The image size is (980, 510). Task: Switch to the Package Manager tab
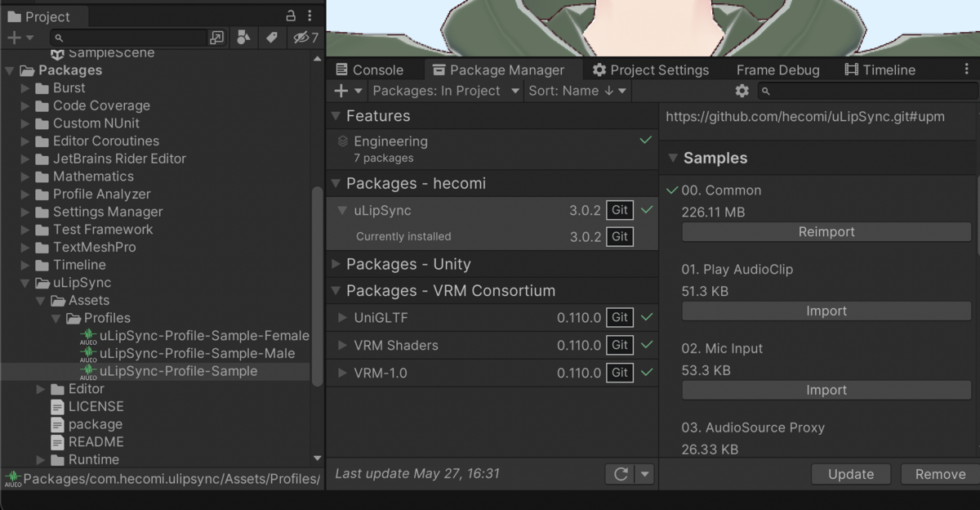[498, 70]
